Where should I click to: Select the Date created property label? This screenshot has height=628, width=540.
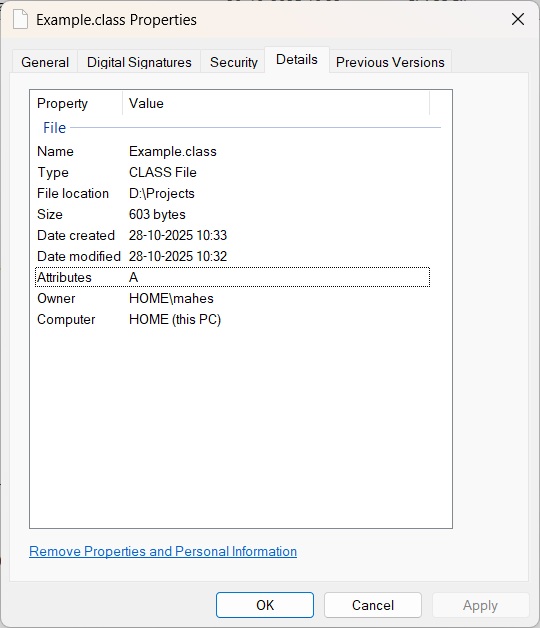coord(76,236)
